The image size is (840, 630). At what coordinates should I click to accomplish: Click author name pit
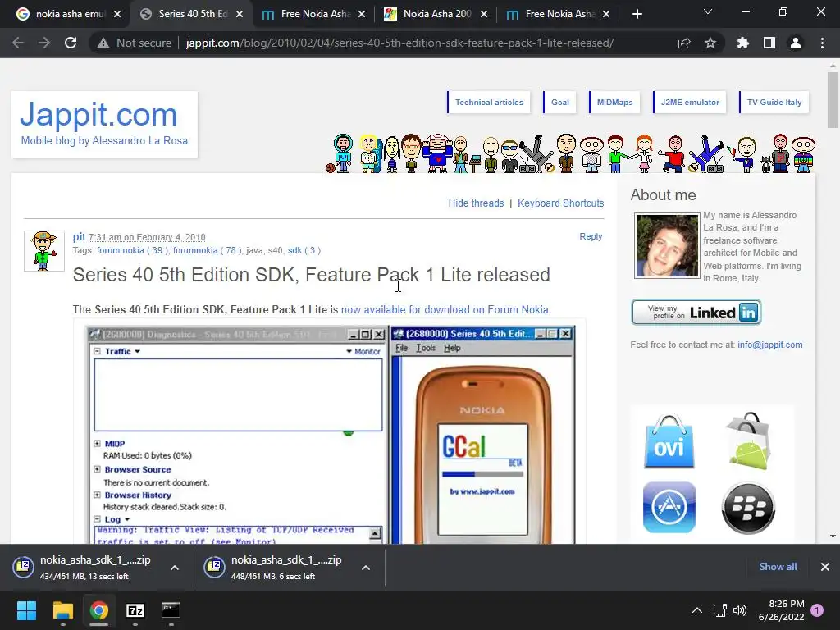(80, 237)
